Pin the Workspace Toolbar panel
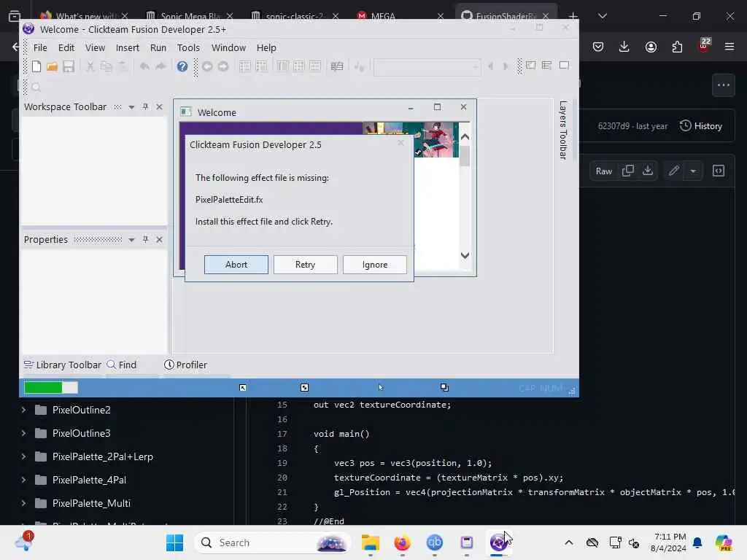 click(145, 106)
